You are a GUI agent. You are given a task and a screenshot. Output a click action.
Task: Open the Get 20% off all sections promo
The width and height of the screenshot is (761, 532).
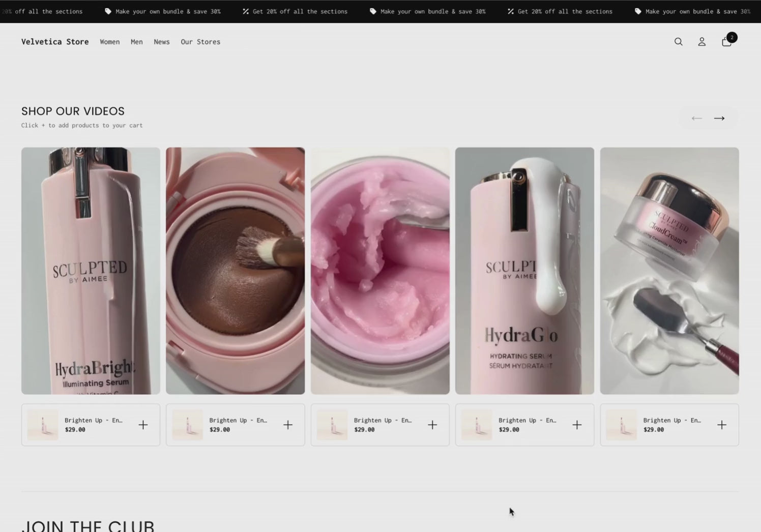(300, 11)
